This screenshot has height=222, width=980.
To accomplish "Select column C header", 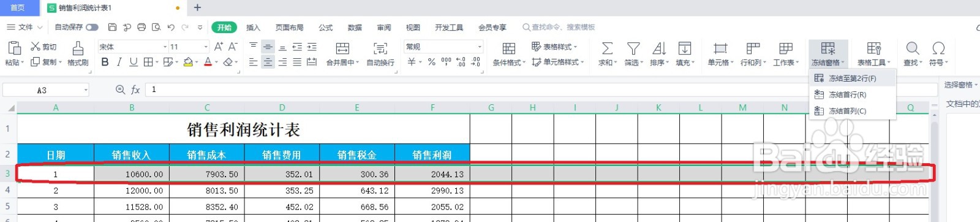I will [x=207, y=108].
